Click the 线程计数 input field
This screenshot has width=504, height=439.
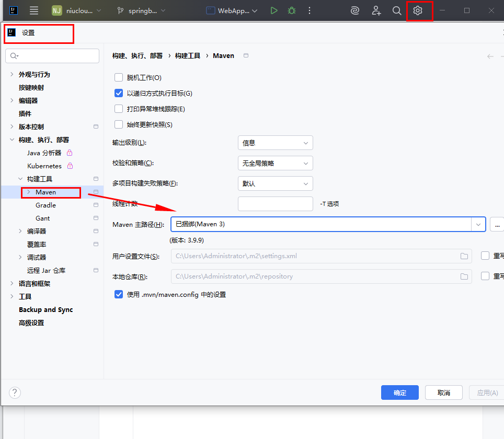pyautogui.click(x=275, y=204)
